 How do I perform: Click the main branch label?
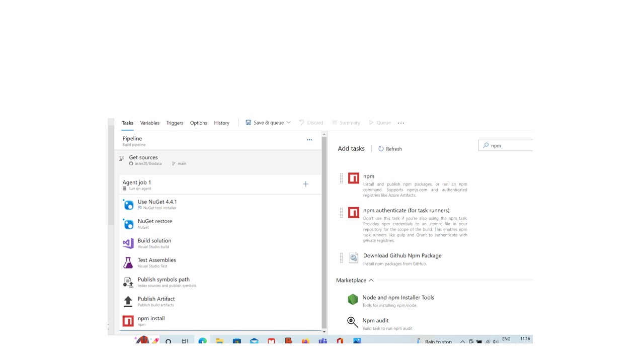pyautogui.click(x=182, y=163)
